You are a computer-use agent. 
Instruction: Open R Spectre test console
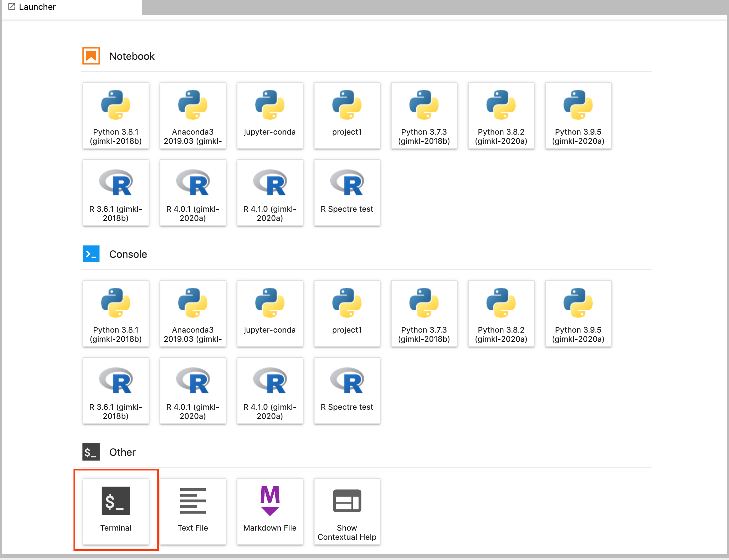click(x=347, y=390)
